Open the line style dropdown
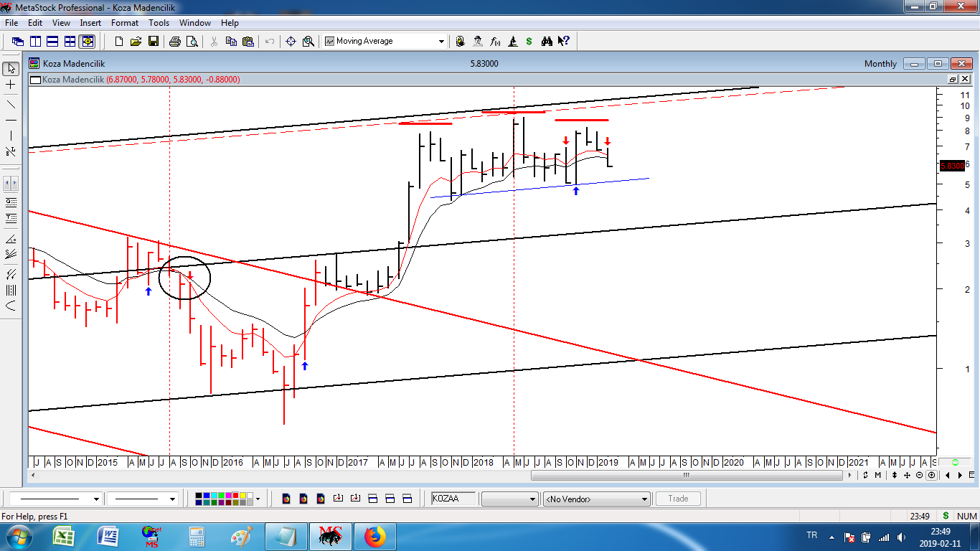 (96, 499)
